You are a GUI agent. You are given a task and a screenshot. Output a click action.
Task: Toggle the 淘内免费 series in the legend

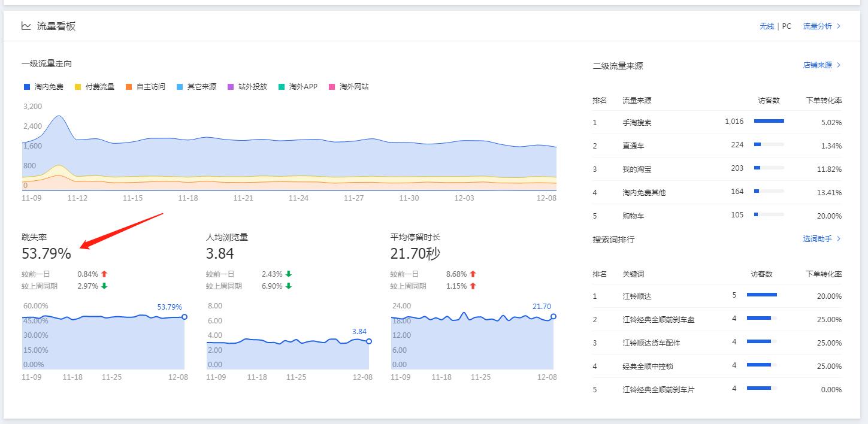click(43, 86)
